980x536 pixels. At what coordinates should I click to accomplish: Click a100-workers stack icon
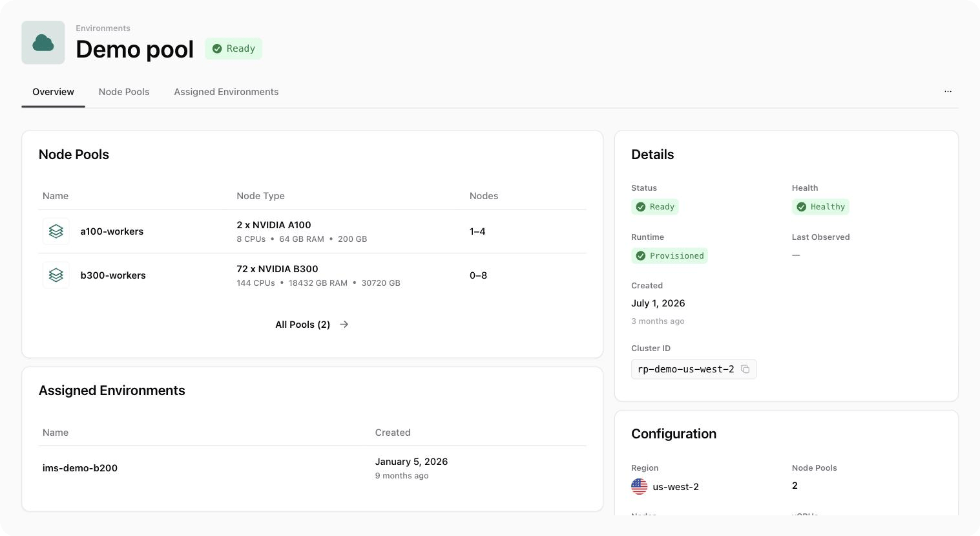(x=56, y=231)
